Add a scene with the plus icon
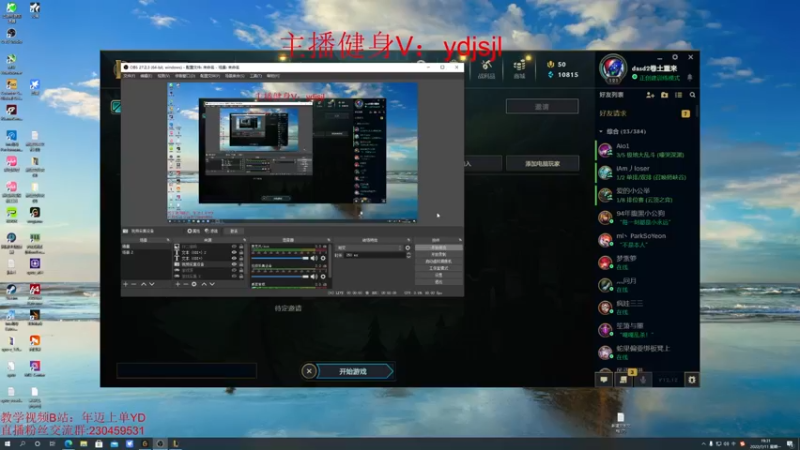 [126, 284]
